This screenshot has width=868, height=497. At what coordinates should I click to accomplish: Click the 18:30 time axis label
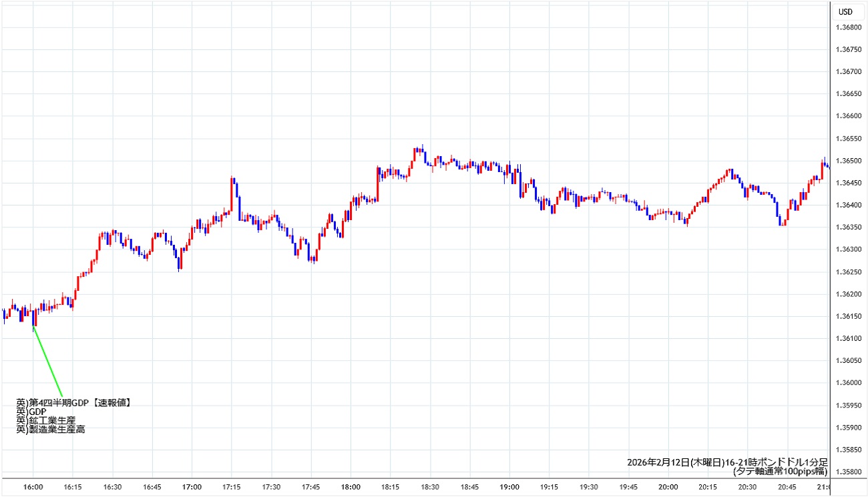pyautogui.click(x=430, y=488)
